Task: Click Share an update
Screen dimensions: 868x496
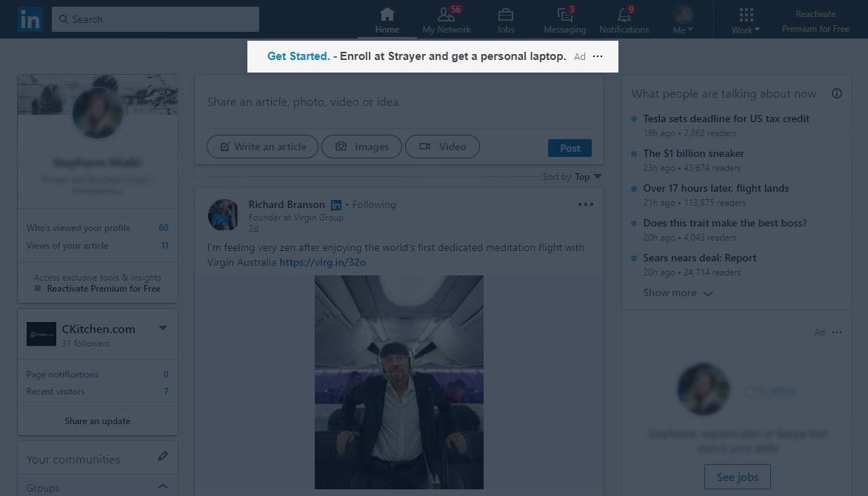Action: click(x=98, y=420)
